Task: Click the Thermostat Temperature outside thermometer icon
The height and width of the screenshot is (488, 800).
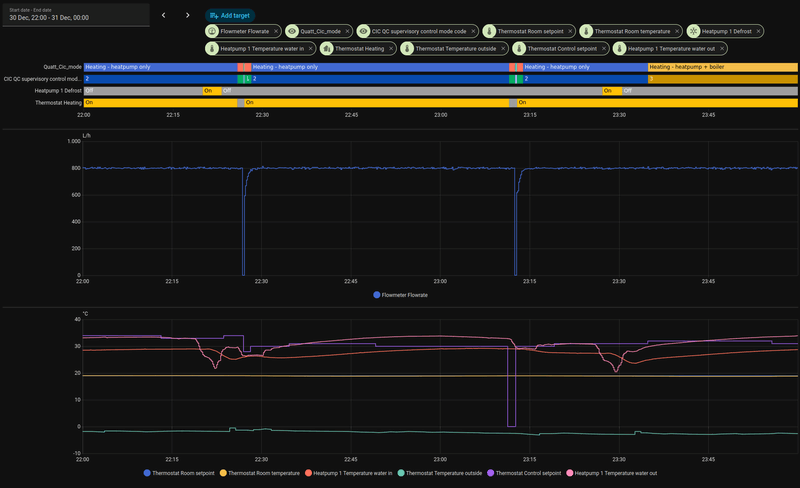Action: click(407, 48)
